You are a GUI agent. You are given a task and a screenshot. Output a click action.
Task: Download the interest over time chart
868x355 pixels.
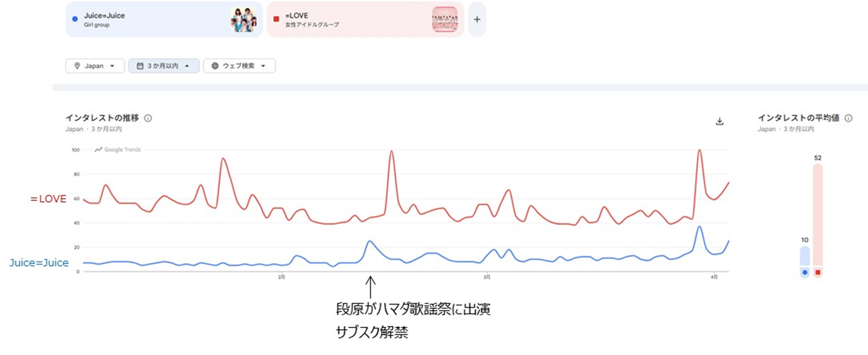(x=720, y=122)
